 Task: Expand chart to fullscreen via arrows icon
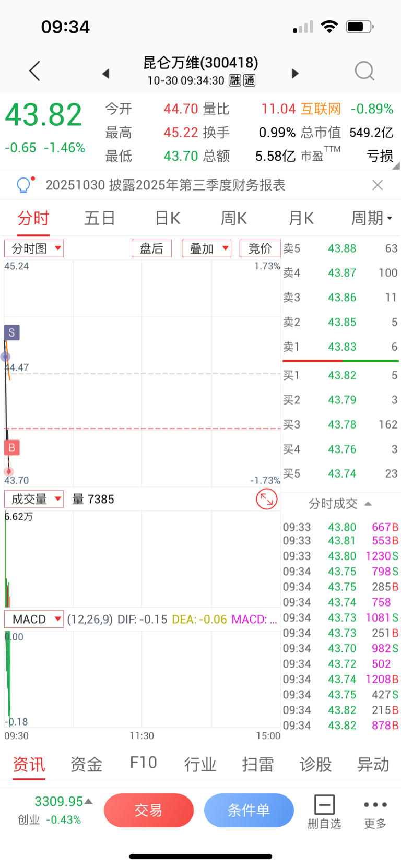click(x=267, y=500)
